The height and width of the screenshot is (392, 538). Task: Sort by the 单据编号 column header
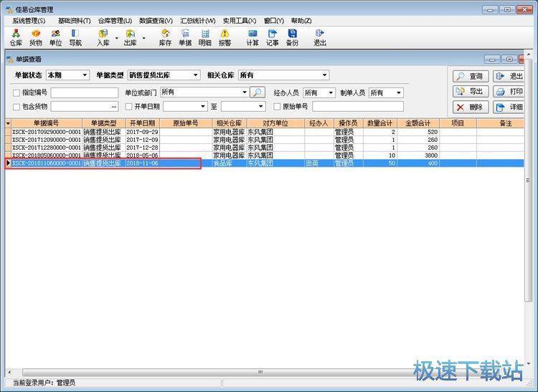[47, 123]
